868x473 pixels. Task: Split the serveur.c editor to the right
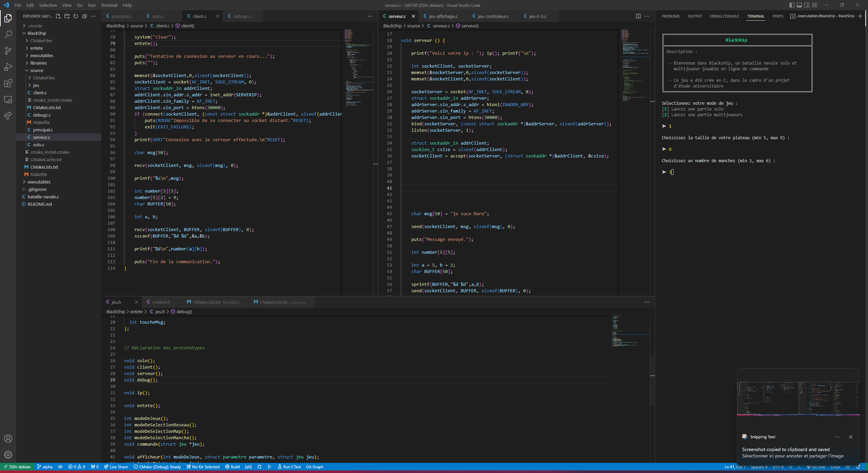pos(638,16)
